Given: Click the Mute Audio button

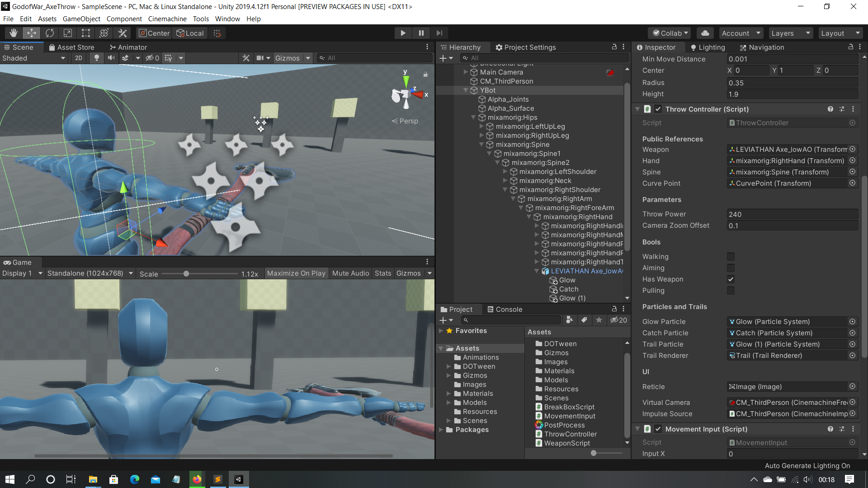Looking at the screenshot, I should [x=350, y=273].
